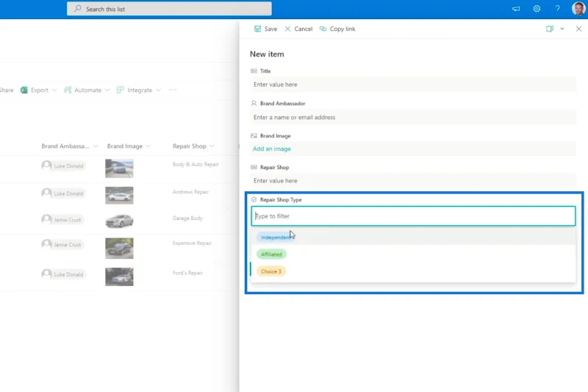Open the Help question mark icon
This screenshot has height=392, width=588.
tap(557, 9)
